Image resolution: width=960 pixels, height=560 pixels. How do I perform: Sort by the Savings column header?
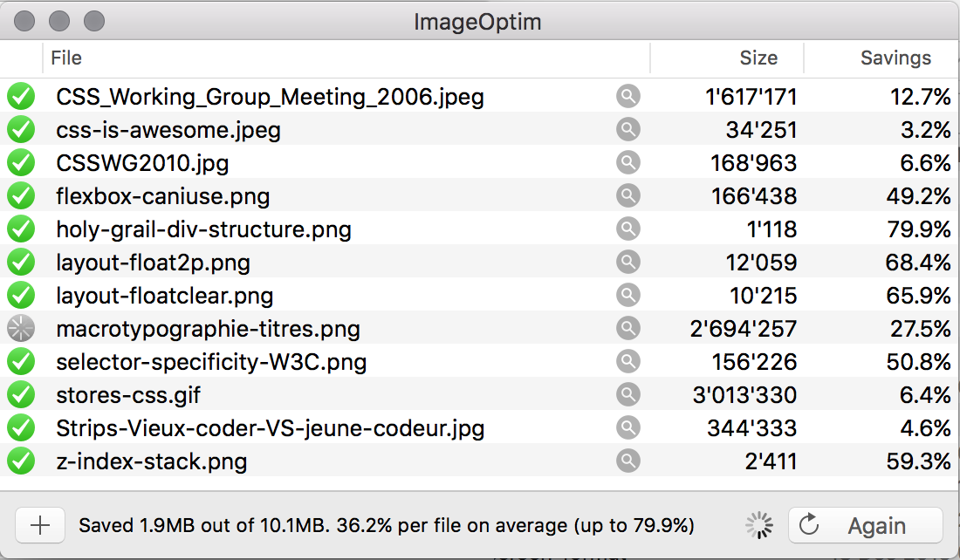click(895, 58)
